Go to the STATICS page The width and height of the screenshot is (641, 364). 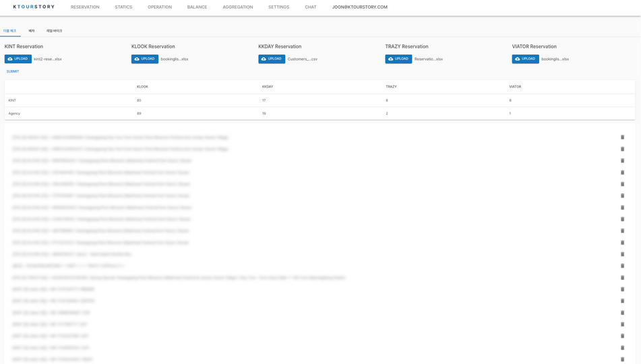(x=123, y=7)
